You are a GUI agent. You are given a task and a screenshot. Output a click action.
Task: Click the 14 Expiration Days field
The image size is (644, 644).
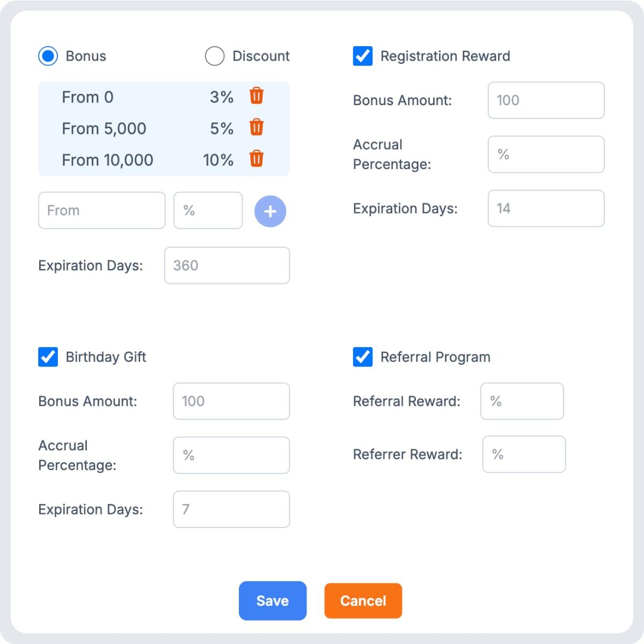545,208
